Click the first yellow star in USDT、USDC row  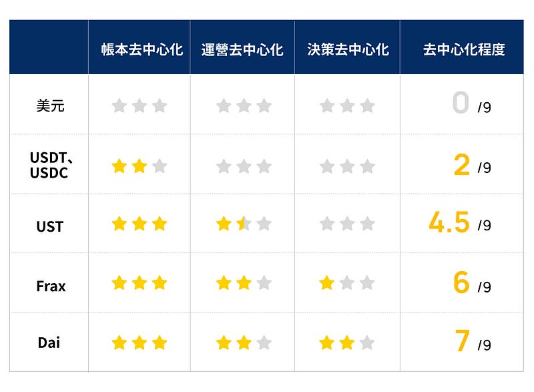click(x=119, y=166)
